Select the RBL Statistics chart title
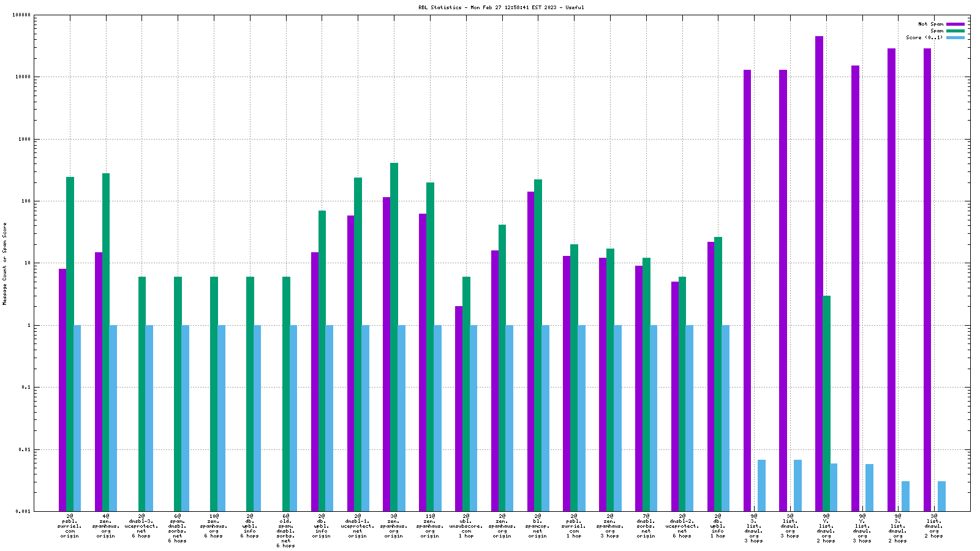This screenshot has width=980, height=551. [501, 7]
